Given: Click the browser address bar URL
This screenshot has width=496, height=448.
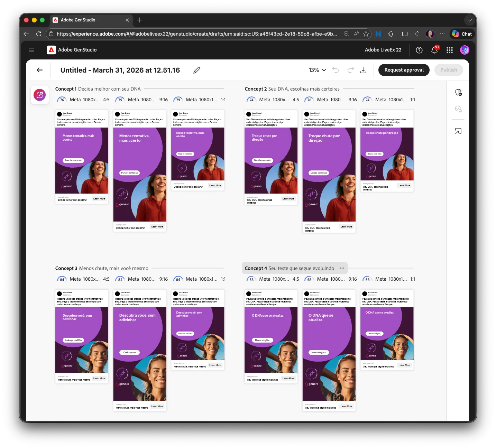Looking at the screenshot, I should tap(196, 34).
